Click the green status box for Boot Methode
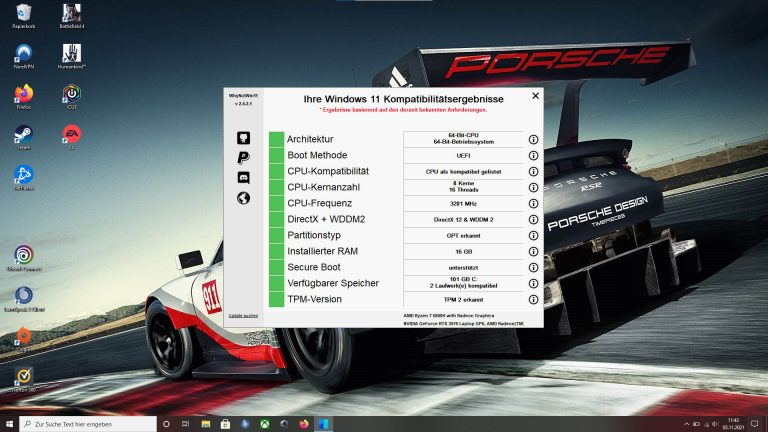768x432 pixels. pos(276,155)
